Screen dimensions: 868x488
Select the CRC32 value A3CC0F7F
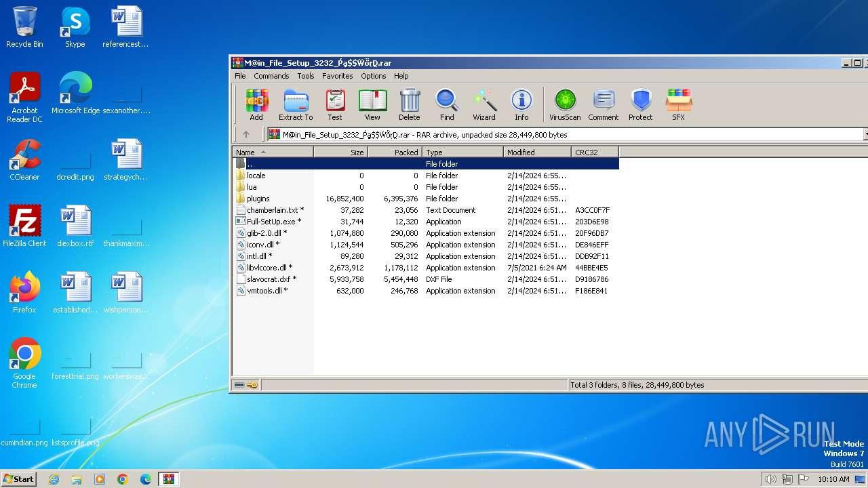coord(593,210)
